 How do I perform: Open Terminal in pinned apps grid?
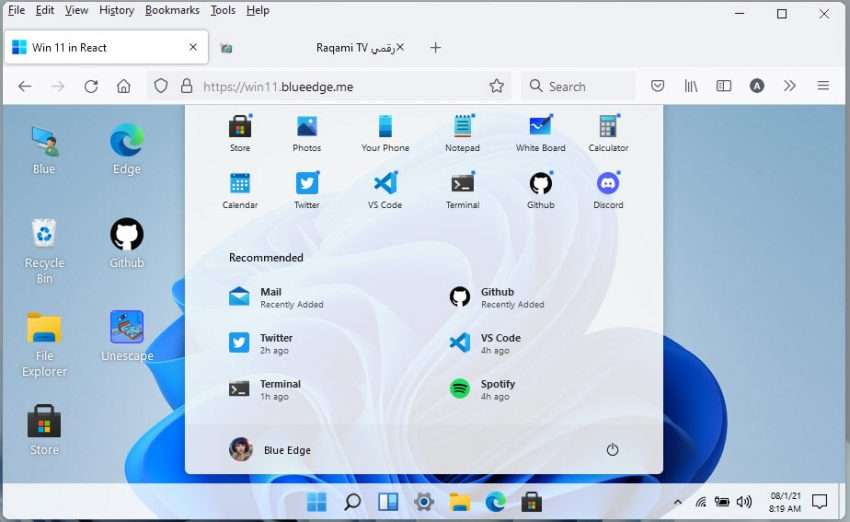(x=462, y=190)
